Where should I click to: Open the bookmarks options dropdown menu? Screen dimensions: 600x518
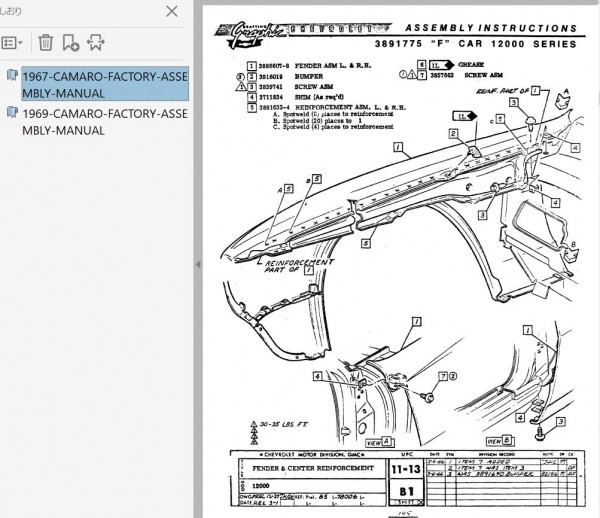(x=12, y=42)
